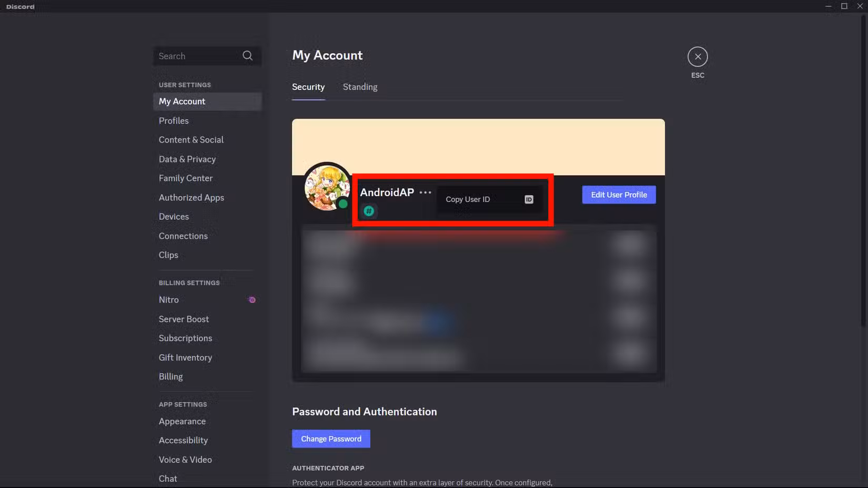
Task: Click the ESC close icon to exit settings
Action: pos(697,56)
